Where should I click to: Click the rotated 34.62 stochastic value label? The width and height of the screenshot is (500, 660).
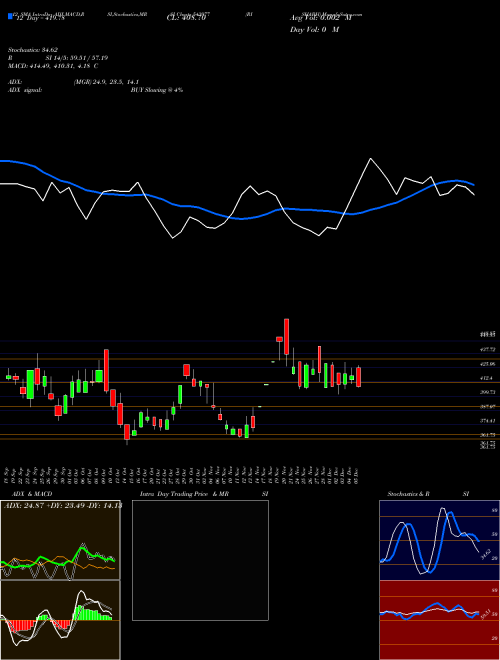pos(485,554)
